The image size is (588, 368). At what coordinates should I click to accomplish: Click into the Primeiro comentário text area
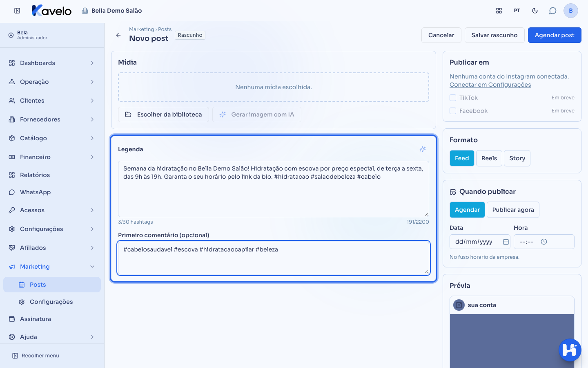click(274, 258)
